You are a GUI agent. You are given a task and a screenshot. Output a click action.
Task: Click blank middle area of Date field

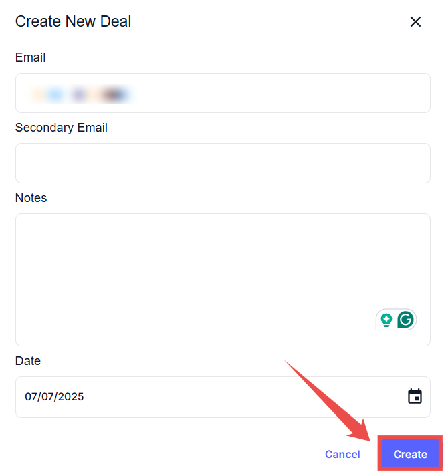[x=234, y=397]
